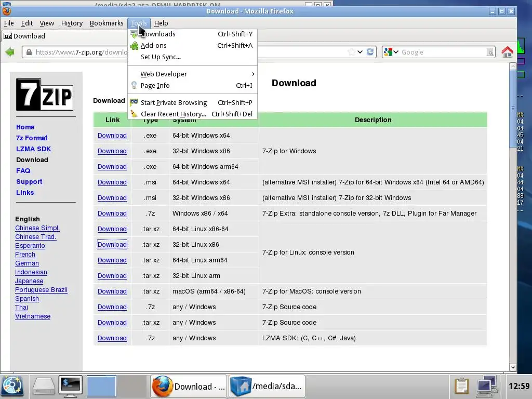The width and height of the screenshot is (532, 399).
Task: Switch language to German
Action: 27,263
